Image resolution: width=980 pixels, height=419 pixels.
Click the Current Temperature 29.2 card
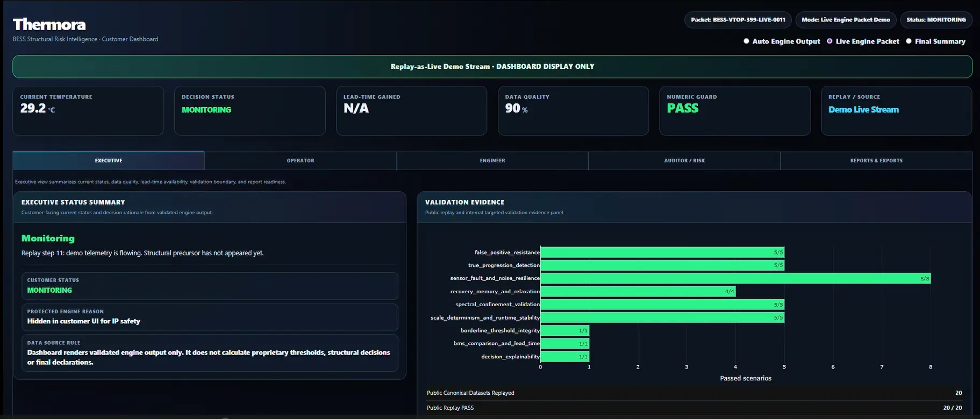click(88, 111)
